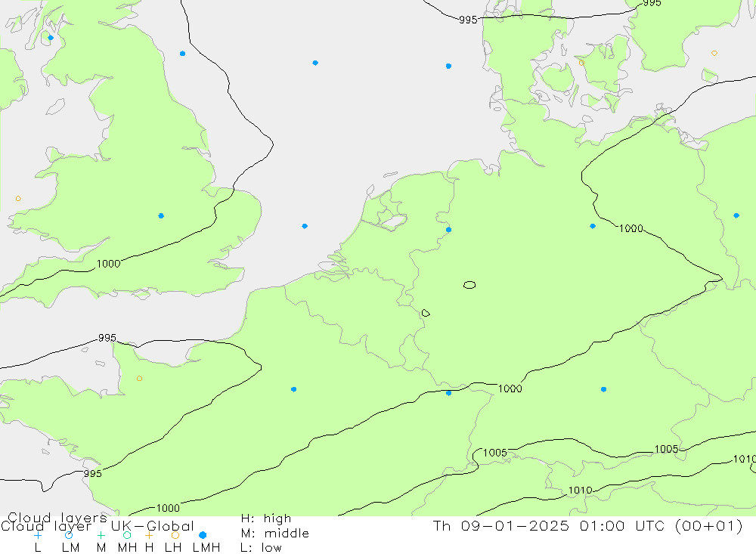This screenshot has width=756, height=554.
Task: Select the blue LMH marker in southern Germany
Action: click(x=603, y=389)
